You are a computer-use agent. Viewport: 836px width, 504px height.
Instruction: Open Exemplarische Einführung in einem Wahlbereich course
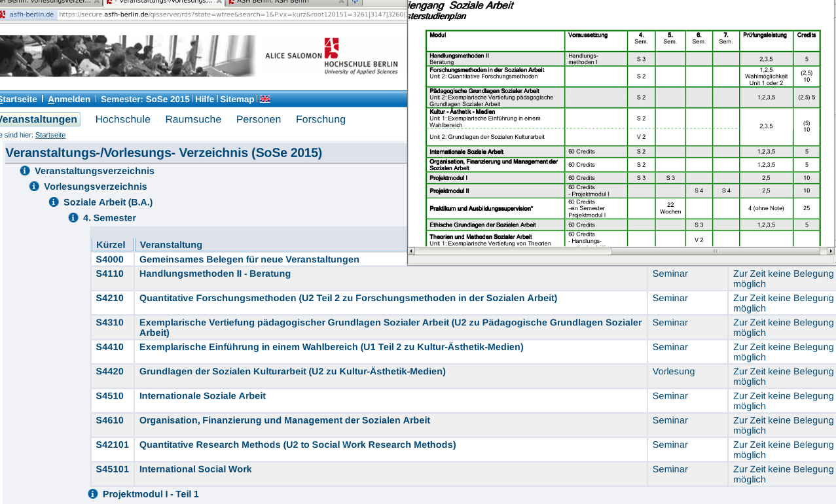331,347
